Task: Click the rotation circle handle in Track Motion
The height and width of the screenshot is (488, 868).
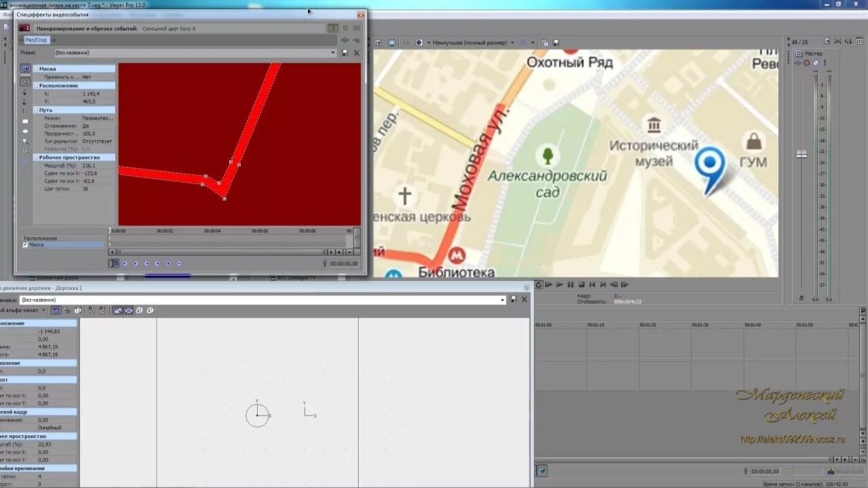Action: click(258, 415)
